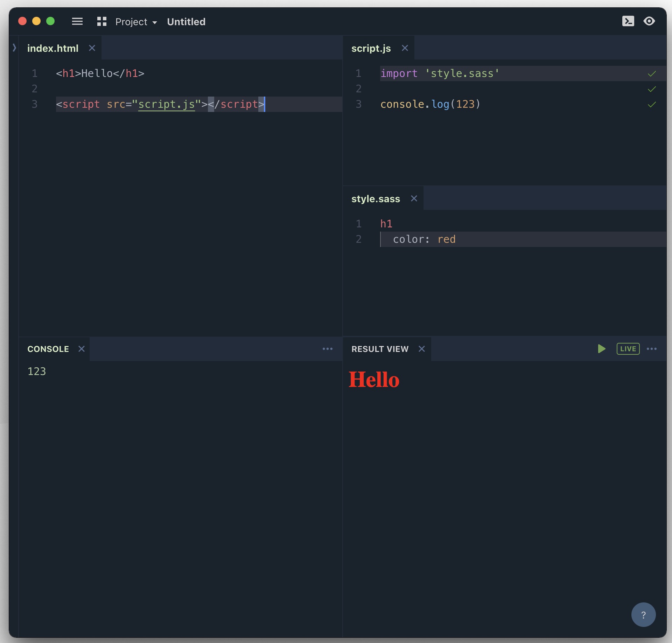Click the Untitled project title

pyautogui.click(x=186, y=22)
